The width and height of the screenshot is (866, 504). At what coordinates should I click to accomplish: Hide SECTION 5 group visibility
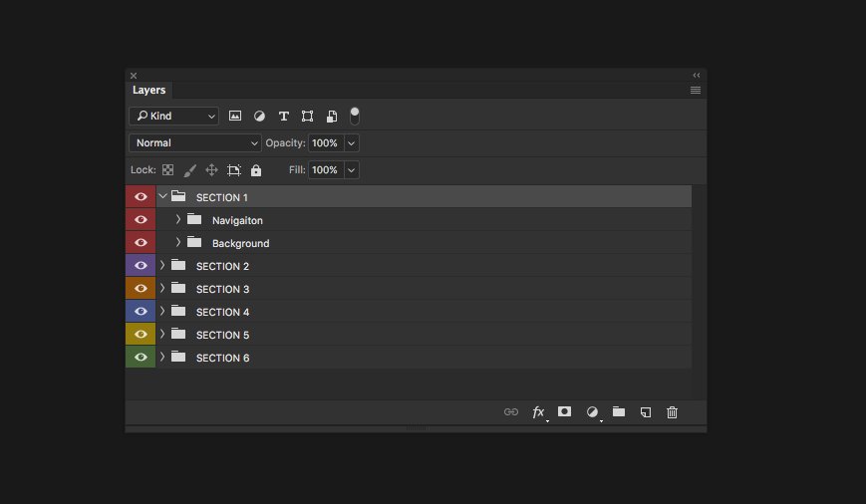click(141, 335)
